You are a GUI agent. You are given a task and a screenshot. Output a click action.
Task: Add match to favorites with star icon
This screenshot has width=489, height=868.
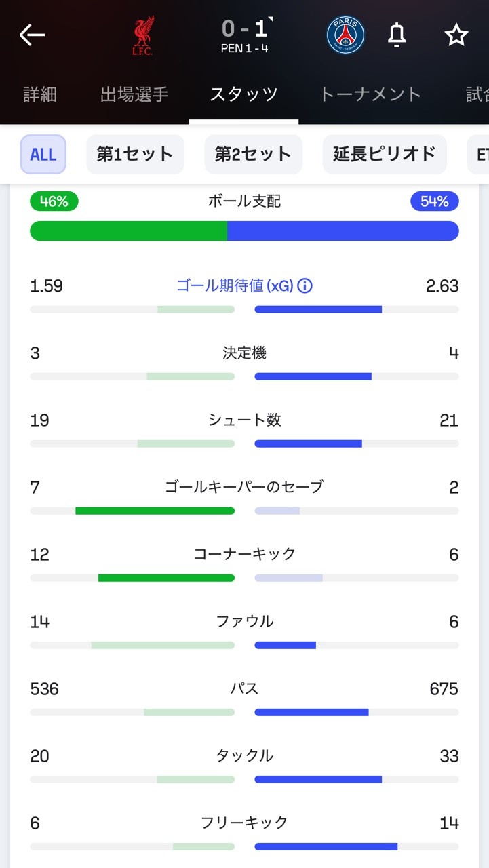pos(456,35)
